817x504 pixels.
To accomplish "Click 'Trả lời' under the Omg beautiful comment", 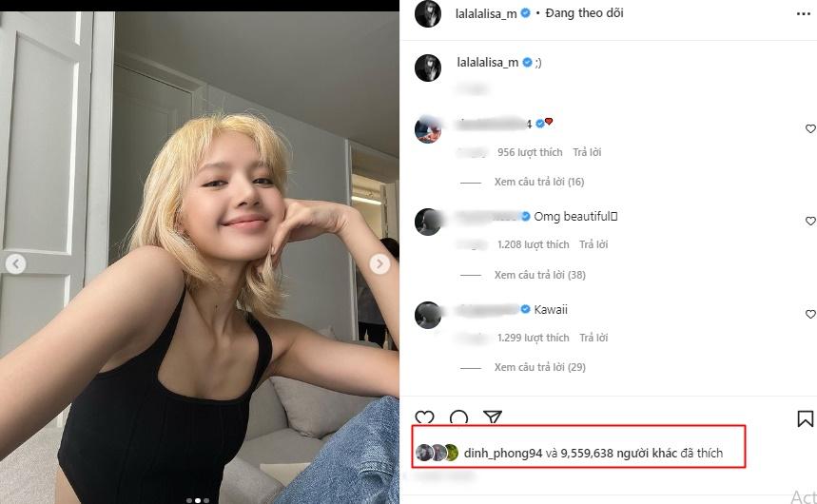I will point(593,244).
